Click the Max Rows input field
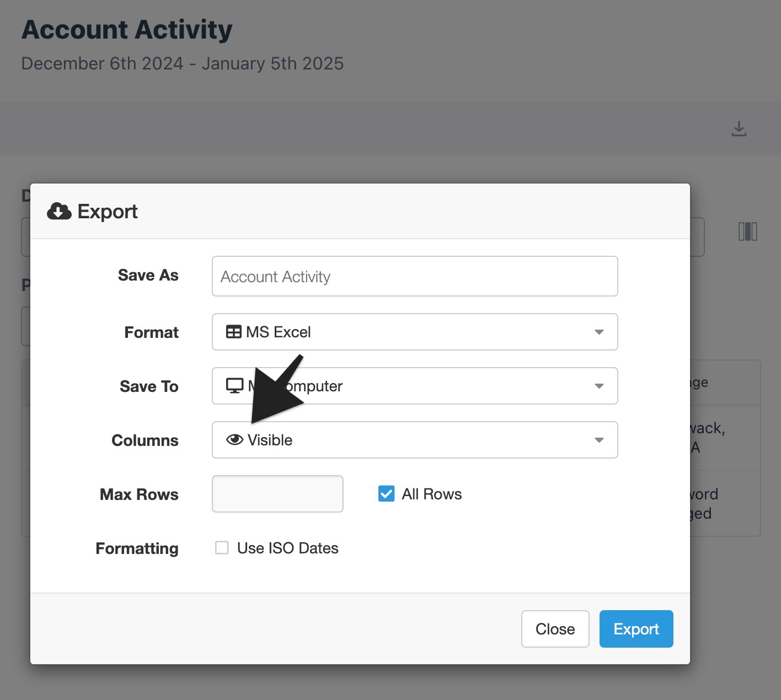 (277, 494)
